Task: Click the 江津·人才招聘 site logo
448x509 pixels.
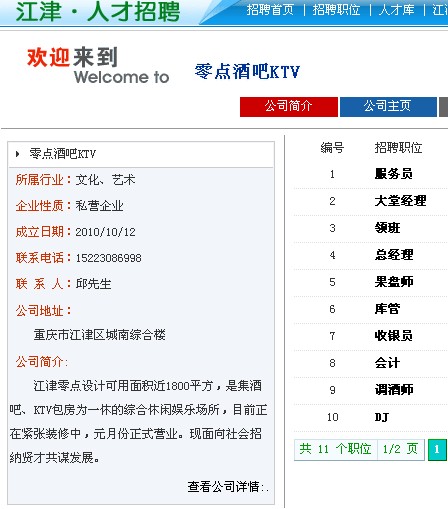Action: [98, 11]
